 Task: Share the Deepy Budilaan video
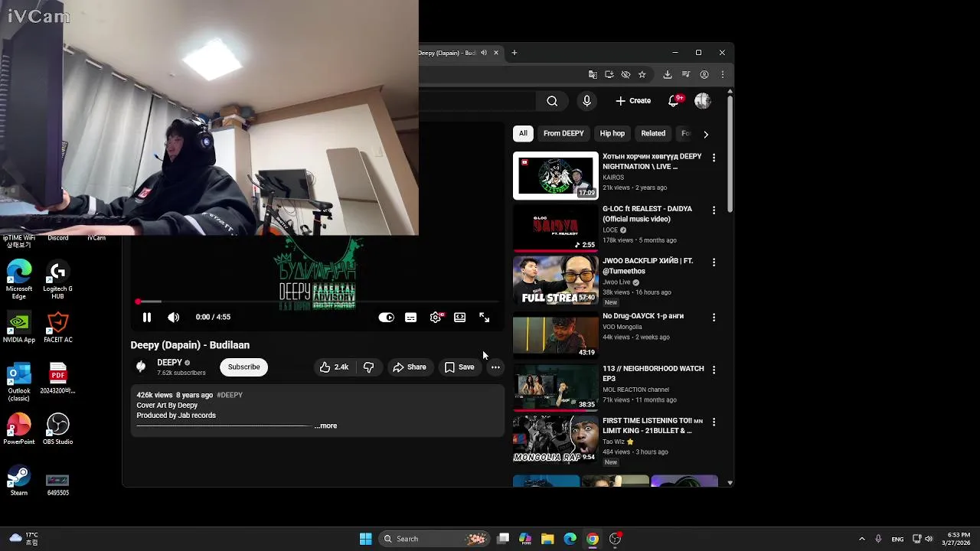pos(410,367)
